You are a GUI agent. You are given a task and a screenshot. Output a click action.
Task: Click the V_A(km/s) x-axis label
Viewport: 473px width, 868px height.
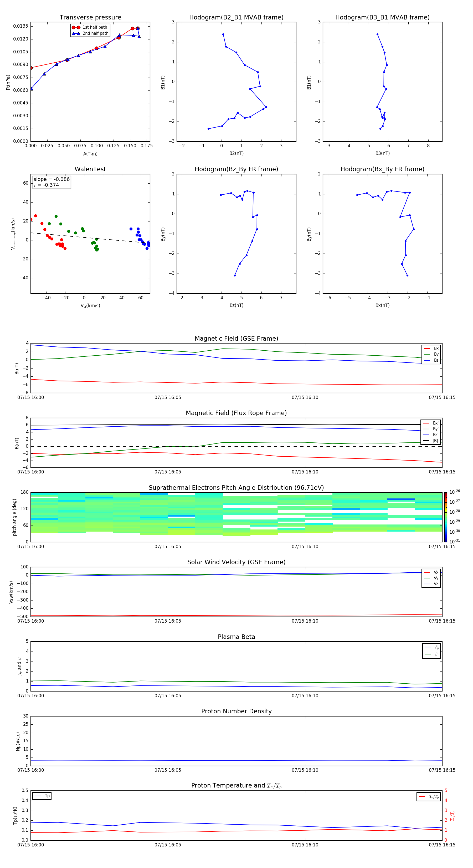(x=90, y=306)
